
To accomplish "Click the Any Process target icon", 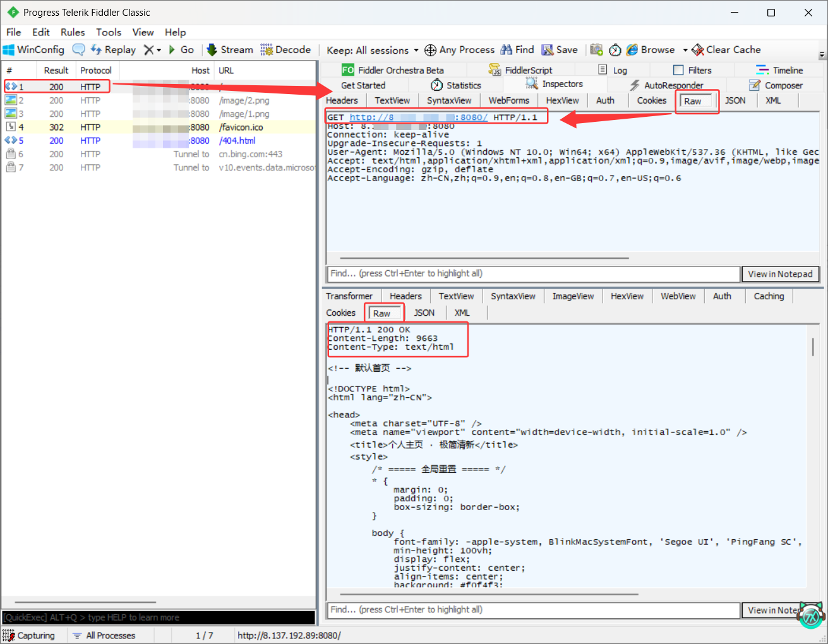I will pyautogui.click(x=431, y=50).
